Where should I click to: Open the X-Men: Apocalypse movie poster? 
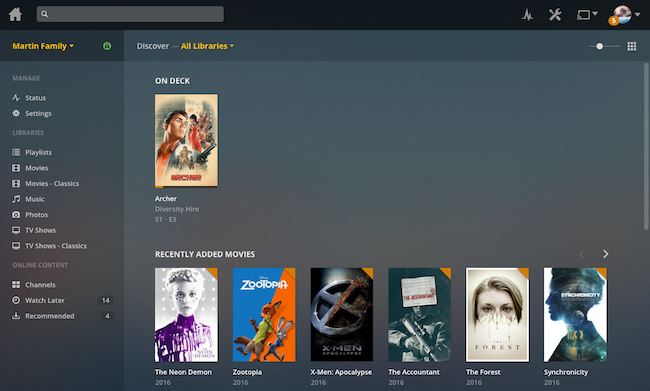pyautogui.click(x=342, y=314)
